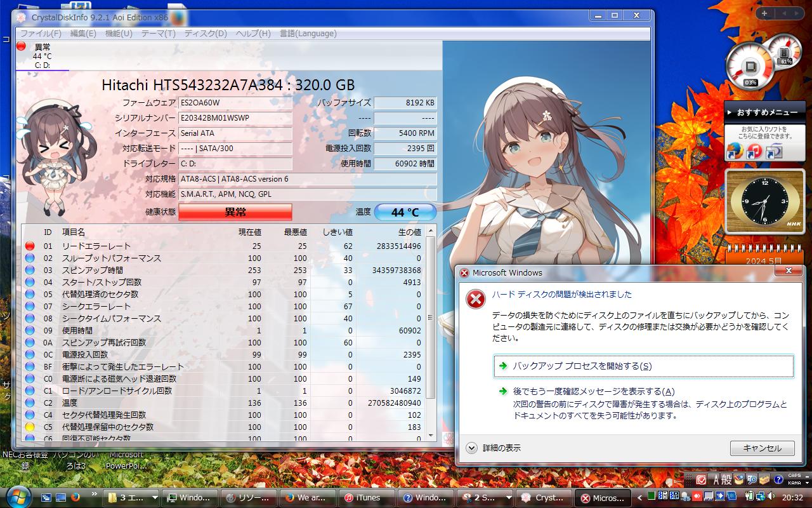Click the CPU usage meter gadget
812x508 pixels.
click(x=751, y=67)
